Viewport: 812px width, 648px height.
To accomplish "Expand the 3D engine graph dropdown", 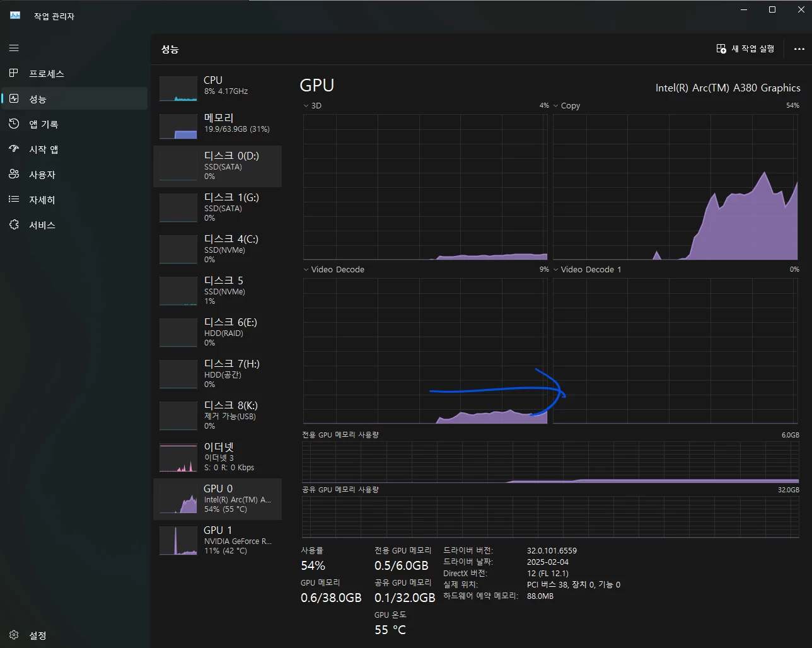I will 306,106.
